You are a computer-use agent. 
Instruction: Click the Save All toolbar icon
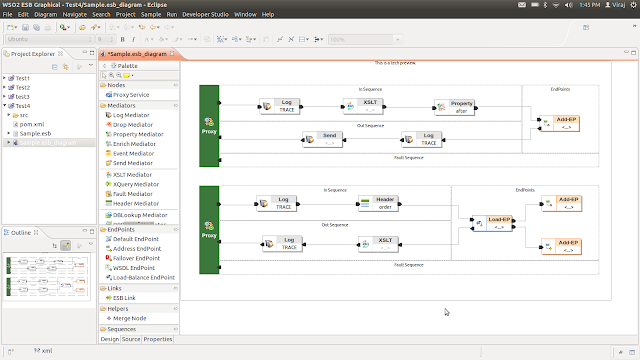pos(36,27)
